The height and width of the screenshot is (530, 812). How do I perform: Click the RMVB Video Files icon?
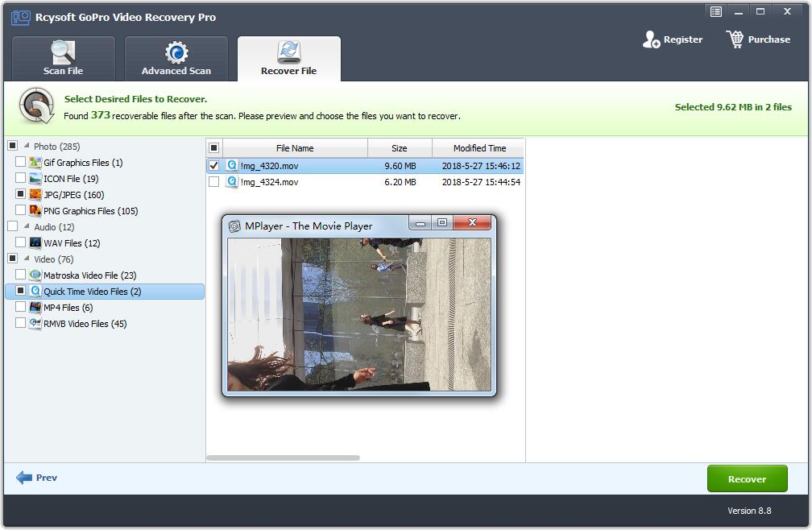pos(35,324)
